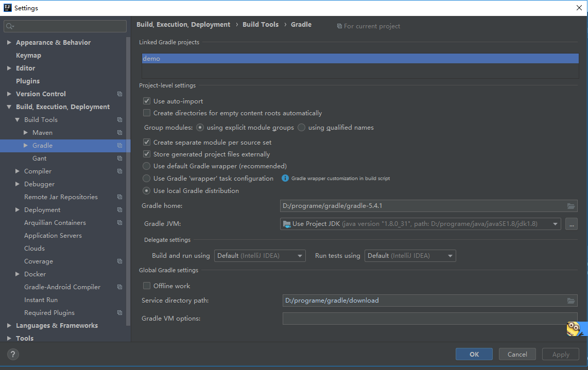Click the help question mark button
This screenshot has width=588, height=370.
coord(13,354)
